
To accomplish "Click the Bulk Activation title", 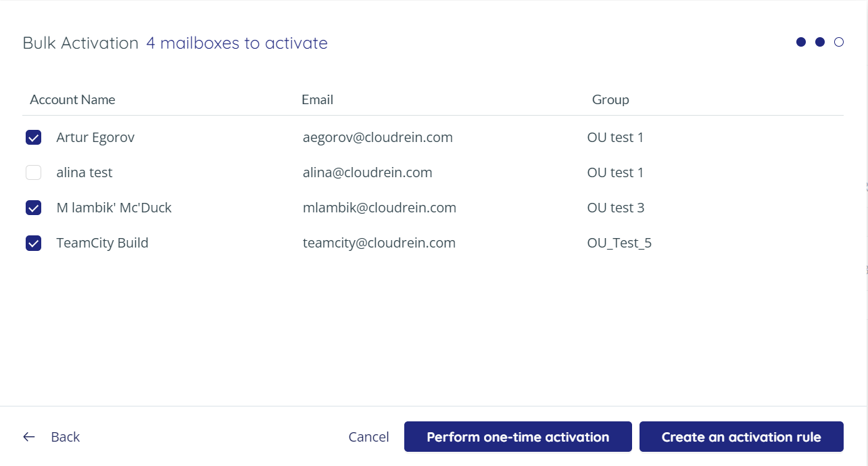I will click(x=80, y=43).
